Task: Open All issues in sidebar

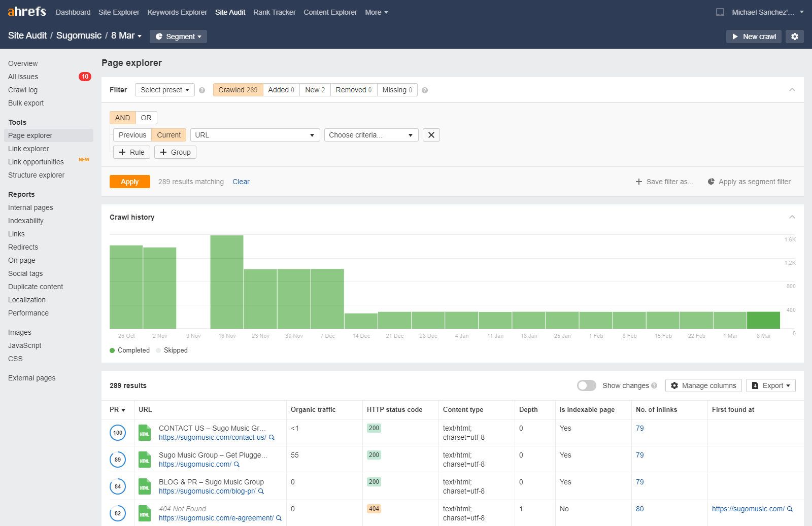Action: point(23,77)
